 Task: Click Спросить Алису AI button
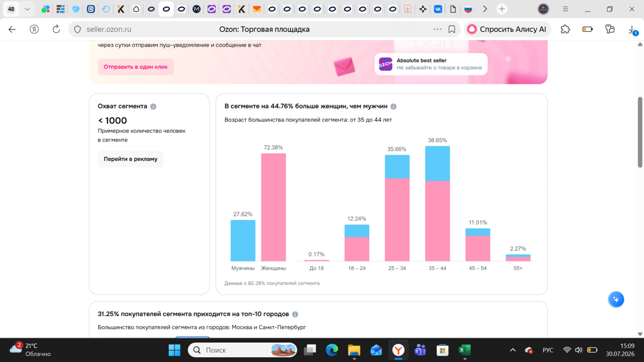[508, 29]
